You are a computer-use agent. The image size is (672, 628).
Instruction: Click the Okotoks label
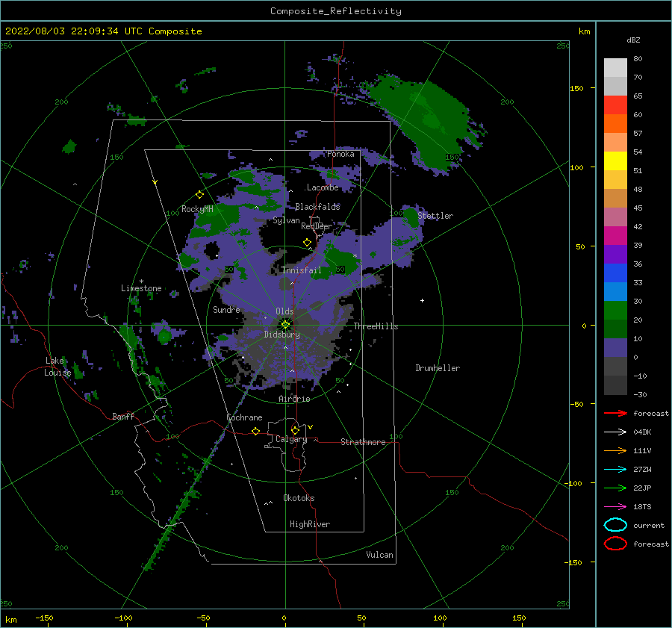pyautogui.click(x=299, y=498)
